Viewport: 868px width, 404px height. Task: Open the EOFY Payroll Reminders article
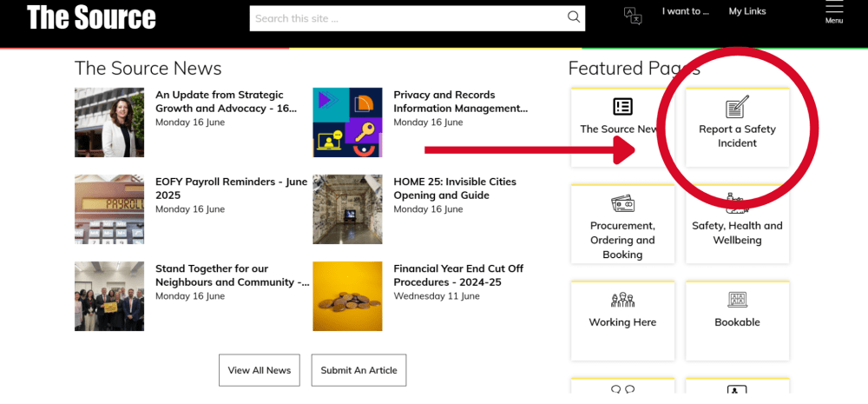click(231, 189)
